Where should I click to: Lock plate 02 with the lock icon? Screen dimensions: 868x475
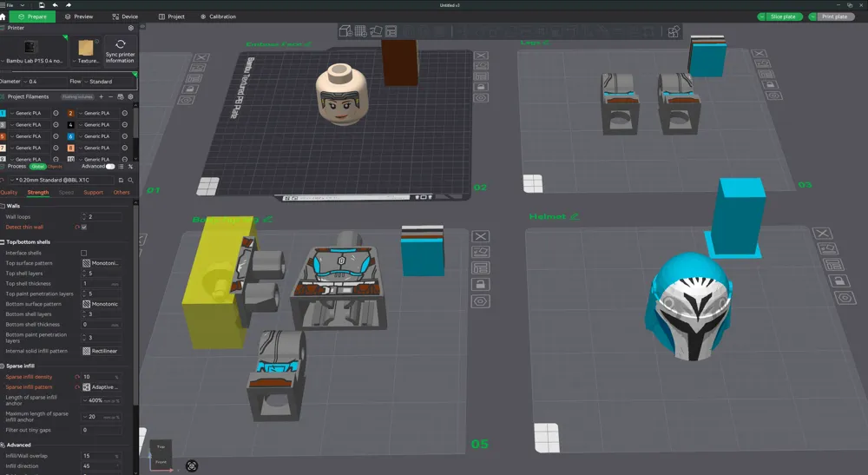point(481,87)
